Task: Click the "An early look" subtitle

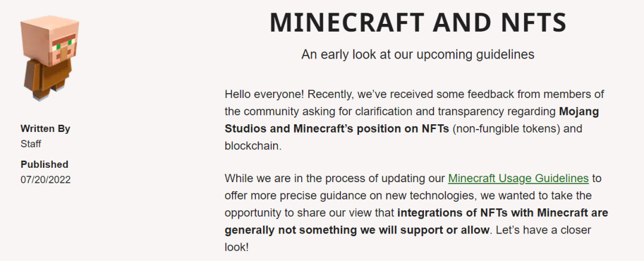Action: tap(417, 54)
